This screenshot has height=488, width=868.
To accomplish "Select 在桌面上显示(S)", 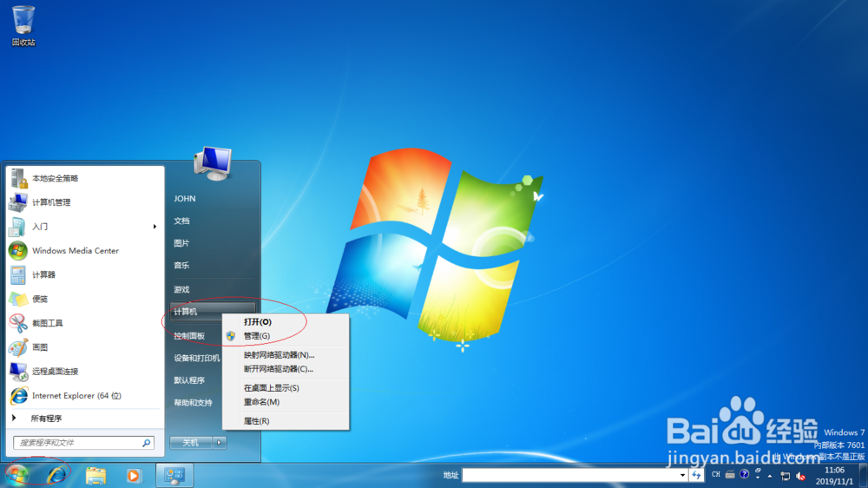I will pos(286,388).
